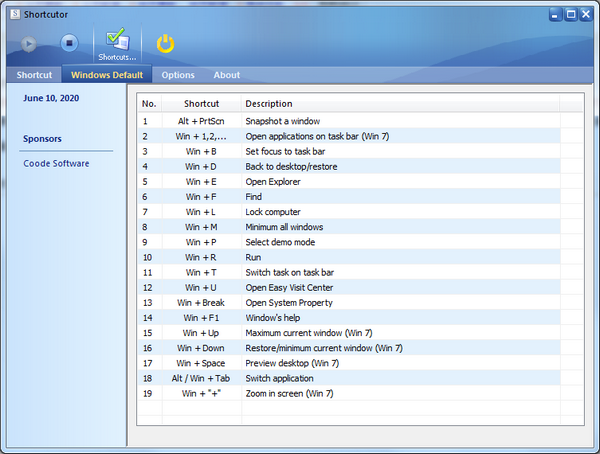The height and width of the screenshot is (454, 600).
Task: Click the Play button in toolbar
Action: [x=30, y=43]
